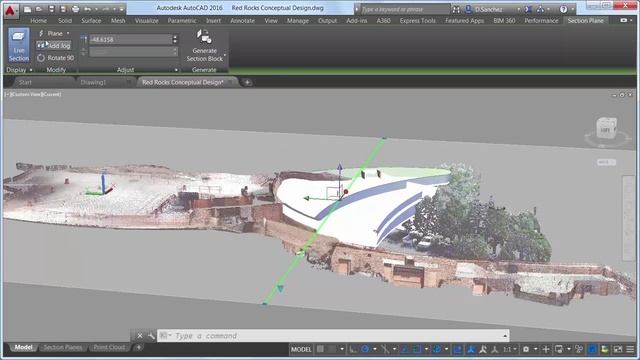Click the Clean Screen icon in status bar

(x=618, y=349)
